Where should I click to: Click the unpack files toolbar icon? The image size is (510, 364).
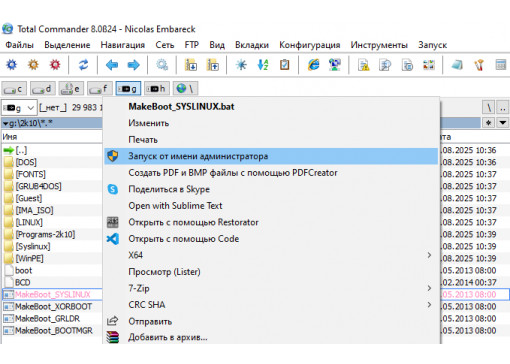click(x=212, y=65)
